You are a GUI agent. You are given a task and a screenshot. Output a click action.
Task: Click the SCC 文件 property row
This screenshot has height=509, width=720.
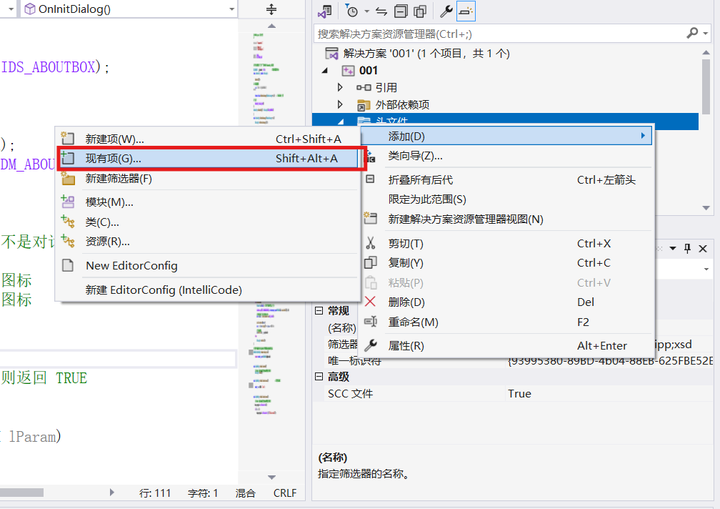513,394
